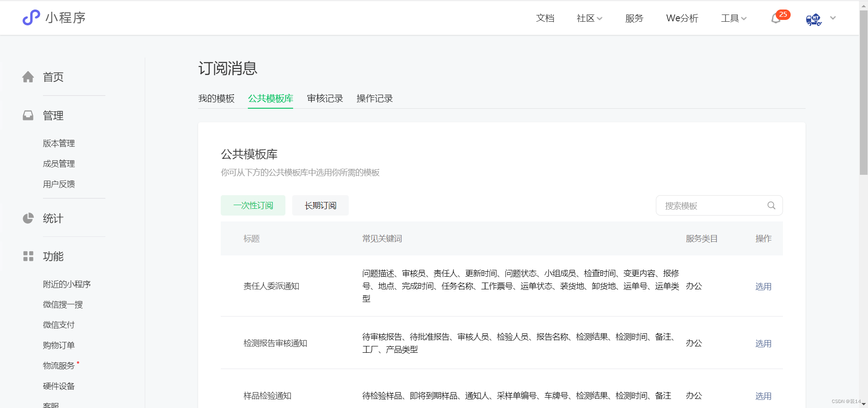This screenshot has height=408, width=868.
Task: Open the We分析 top menu
Action: 682,18
